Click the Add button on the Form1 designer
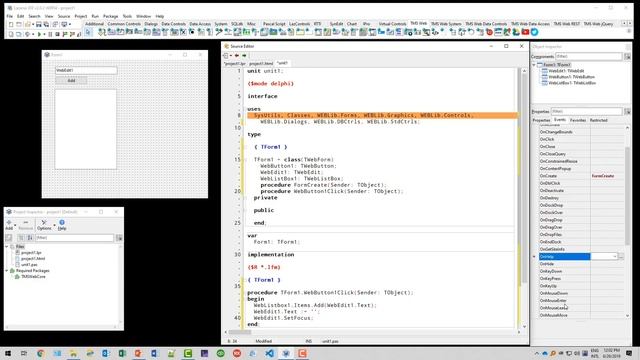Image resolution: width=640 pixels, height=360 pixels. [x=71, y=80]
